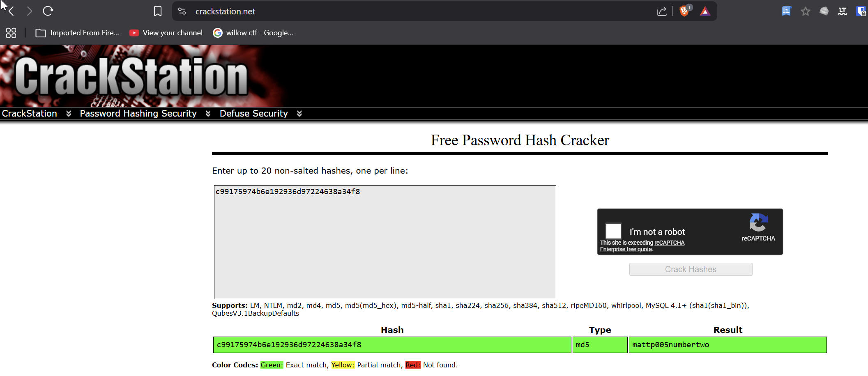
Task: Open site settings icon in address bar
Action: (x=182, y=11)
